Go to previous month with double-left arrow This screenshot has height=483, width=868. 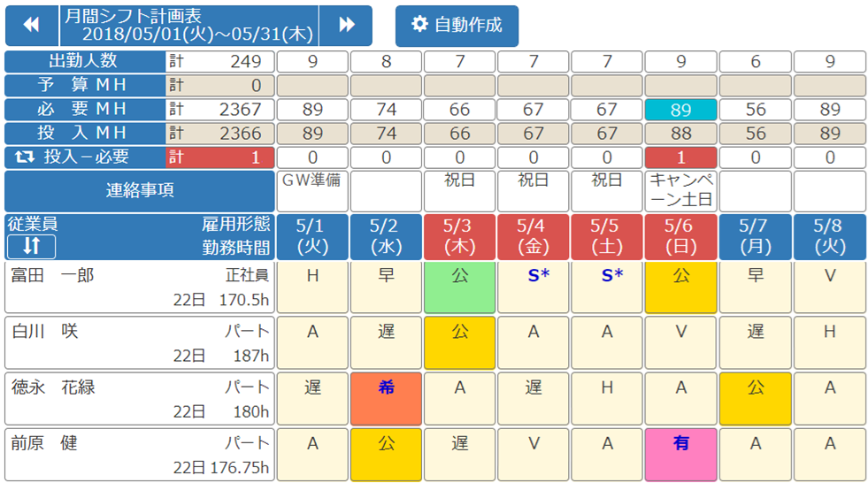[x=32, y=26]
